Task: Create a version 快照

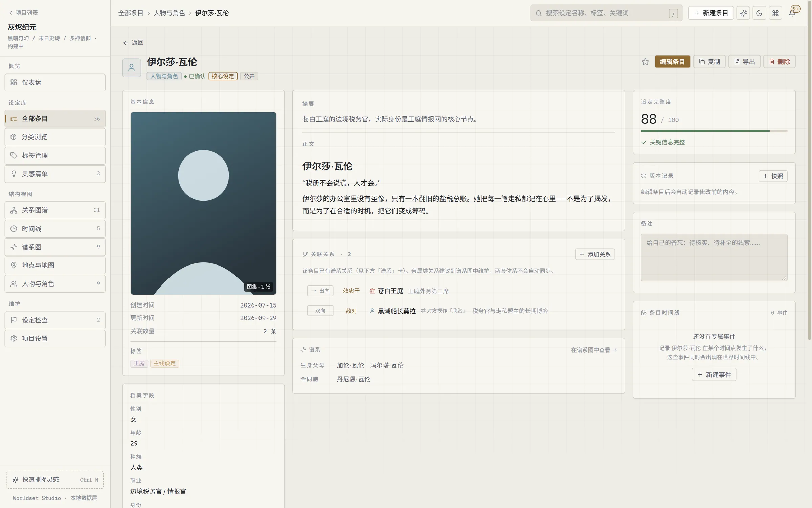Action: (773, 176)
